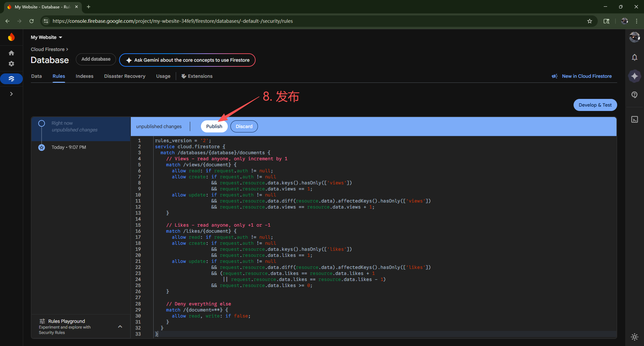Switch to the Disaster Recovery tab
The width and height of the screenshot is (644, 346).
[x=124, y=76]
